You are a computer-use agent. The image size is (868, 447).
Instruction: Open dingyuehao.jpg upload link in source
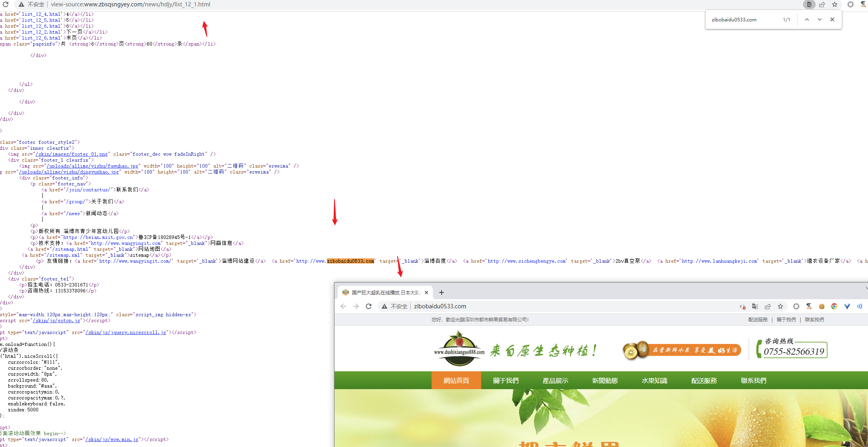(69, 172)
